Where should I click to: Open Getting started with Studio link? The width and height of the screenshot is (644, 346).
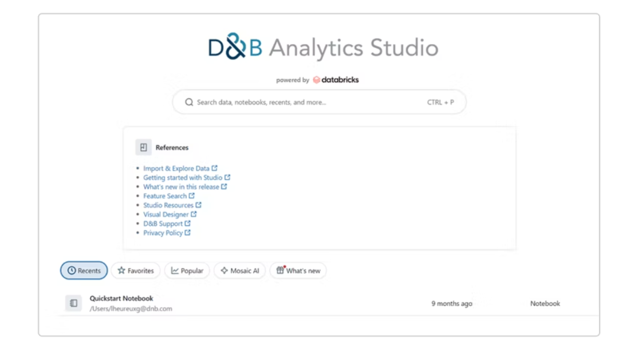[x=183, y=177]
